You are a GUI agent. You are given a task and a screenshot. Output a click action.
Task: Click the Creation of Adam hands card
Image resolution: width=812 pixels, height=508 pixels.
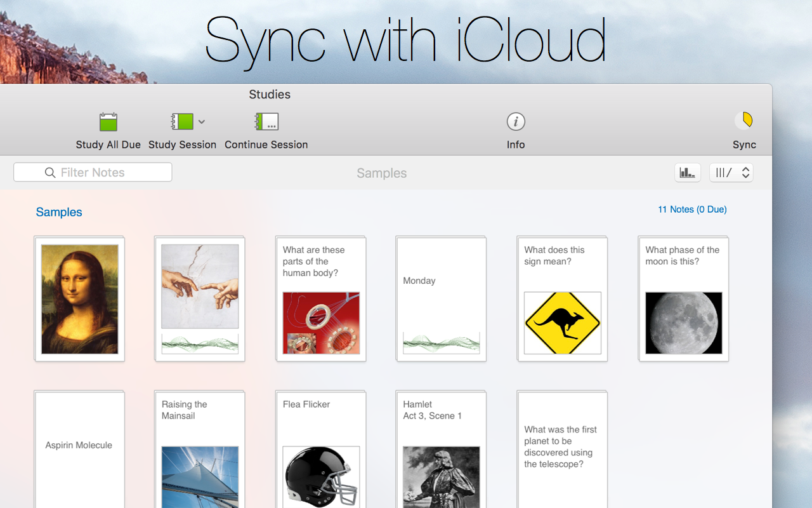coord(199,298)
